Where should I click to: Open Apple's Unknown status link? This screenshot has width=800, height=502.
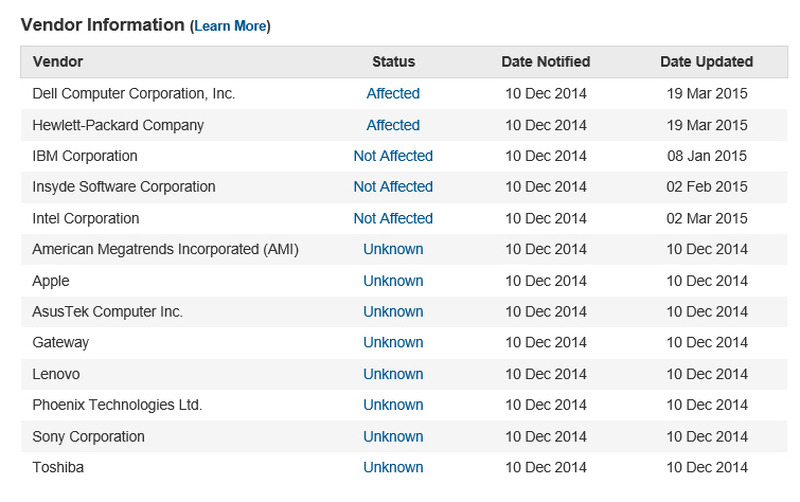click(x=393, y=281)
